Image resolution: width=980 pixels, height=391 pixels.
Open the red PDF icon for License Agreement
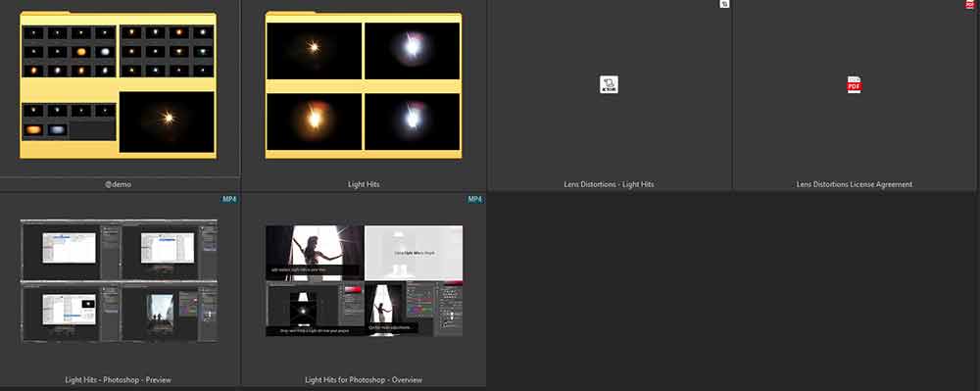tap(854, 85)
